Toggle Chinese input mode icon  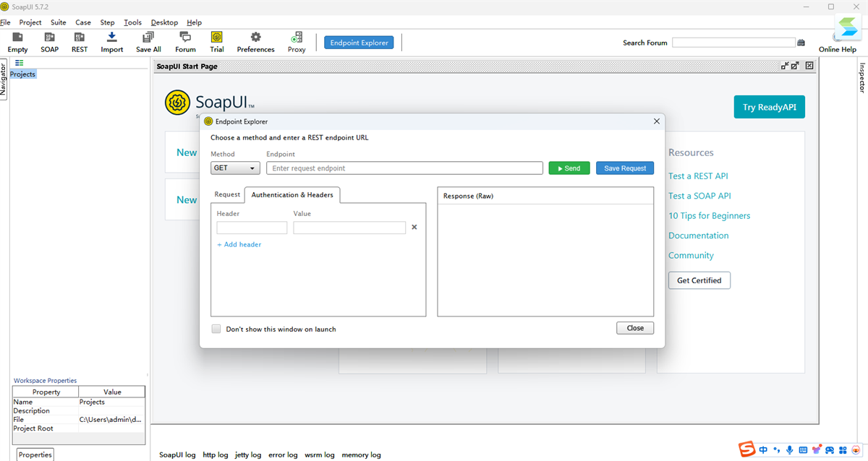[x=764, y=450]
